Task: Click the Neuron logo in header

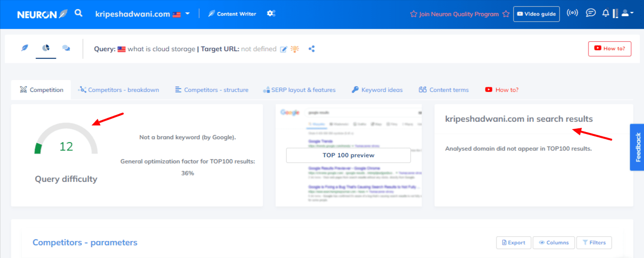Action: pyautogui.click(x=43, y=14)
